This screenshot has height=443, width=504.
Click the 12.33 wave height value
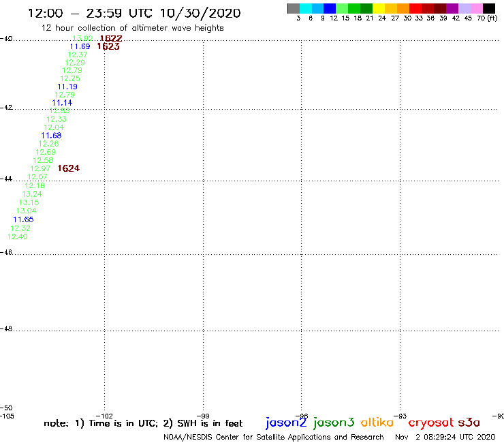click(57, 119)
